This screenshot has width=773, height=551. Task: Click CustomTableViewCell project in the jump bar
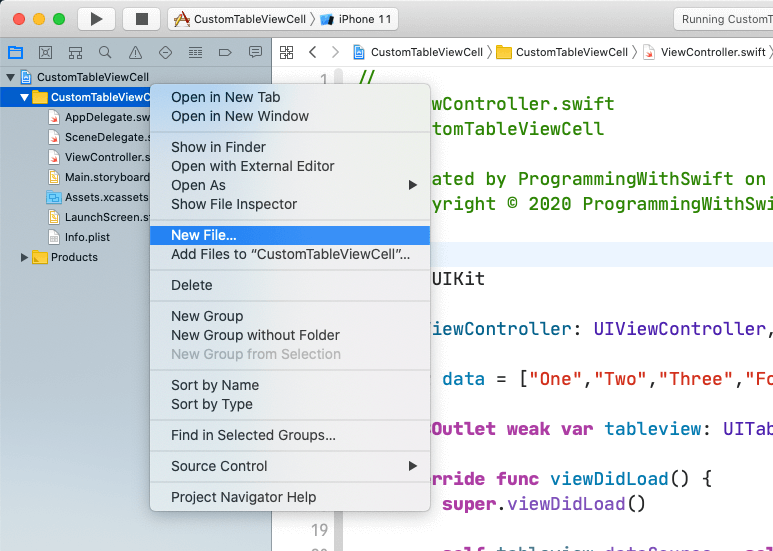418,52
